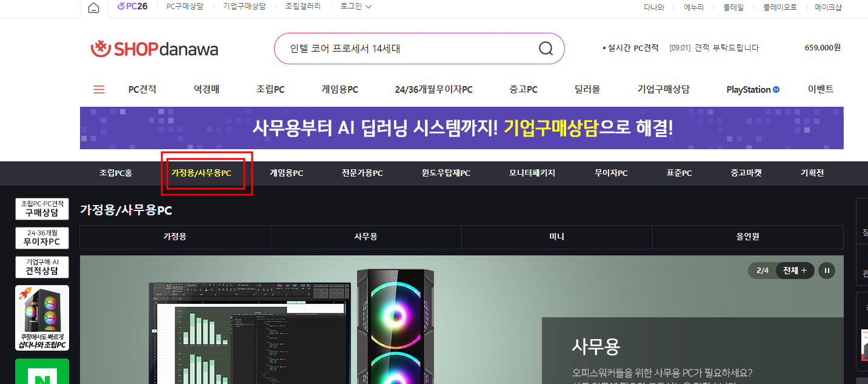Click the SHOPdanawa logo

pos(155,49)
